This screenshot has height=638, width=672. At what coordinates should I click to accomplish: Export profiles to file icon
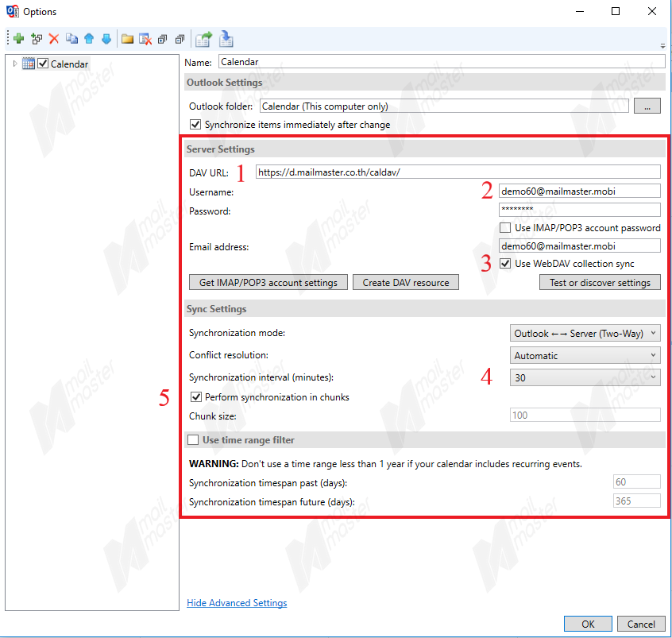(204, 39)
